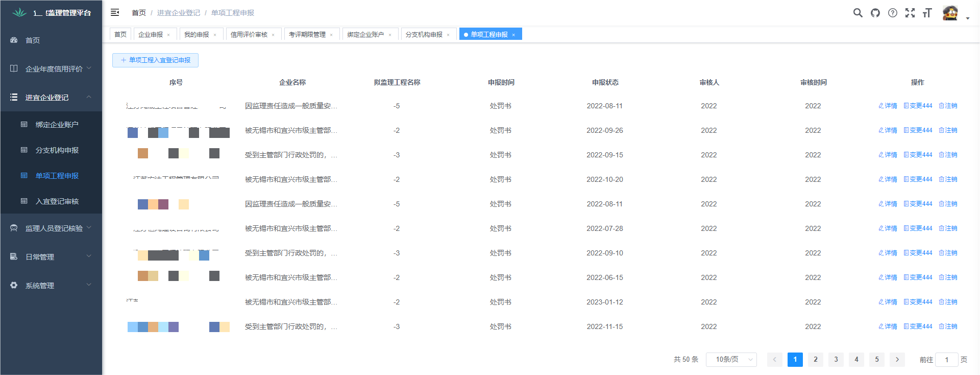Go to page 3 in pagination

[836, 360]
